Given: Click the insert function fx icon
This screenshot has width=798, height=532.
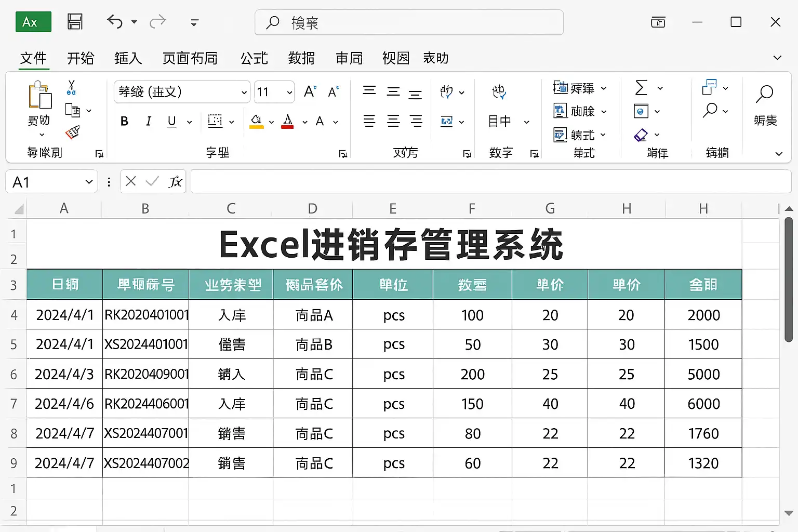Looking at the screenshot, I should [176, 181].
